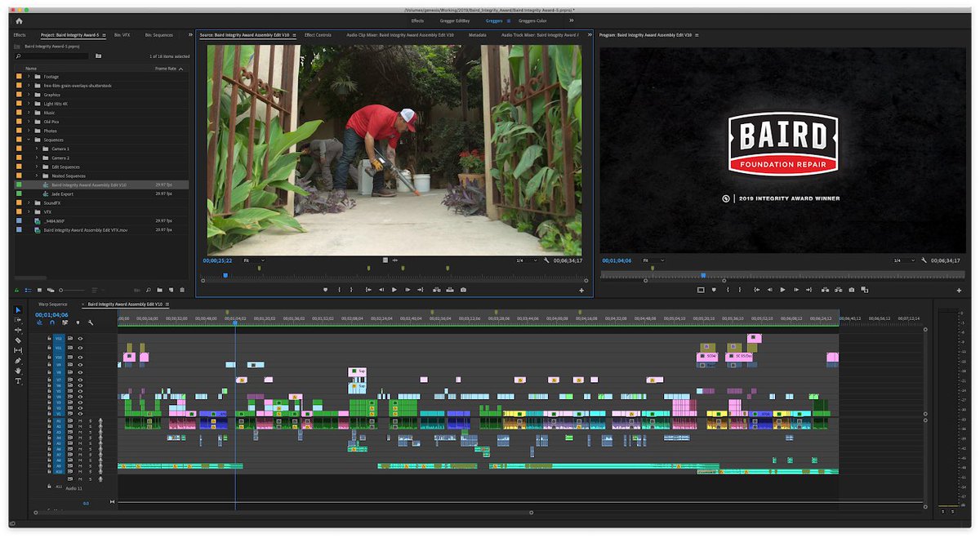Click Source monitor Insert button

tap(435, 290)
